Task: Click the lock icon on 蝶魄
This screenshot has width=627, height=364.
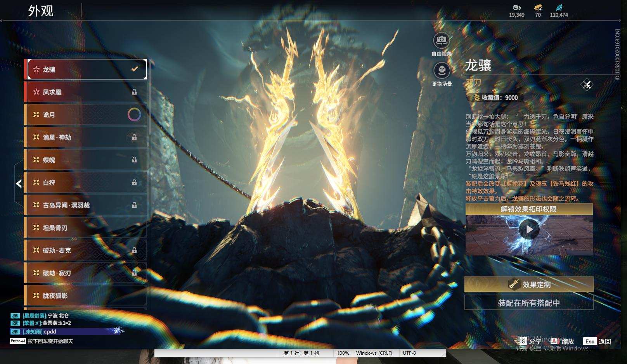Action: 134,160
